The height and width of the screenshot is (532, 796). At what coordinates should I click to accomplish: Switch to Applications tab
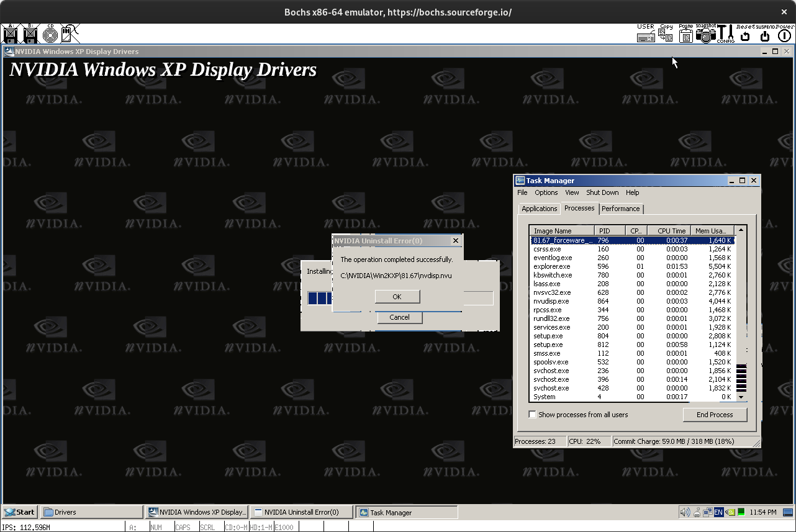point(539,209)
